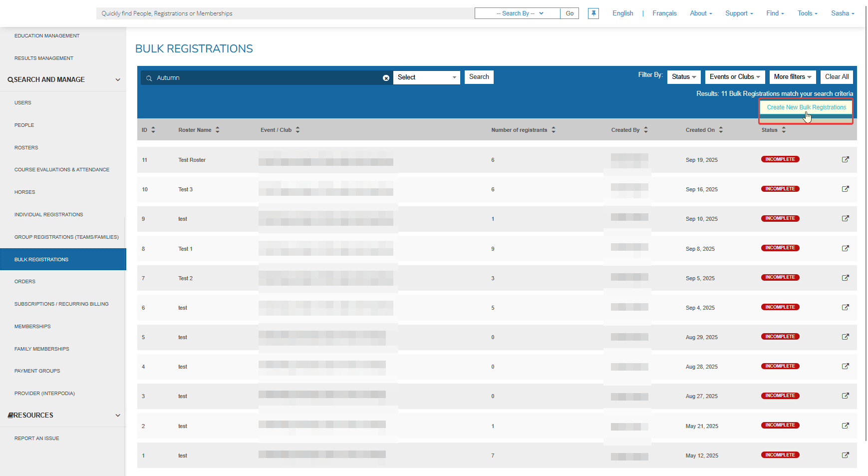Open the Status filter dropdown
Viewport: 868px width, 476px height.
[x=684, y=77]
